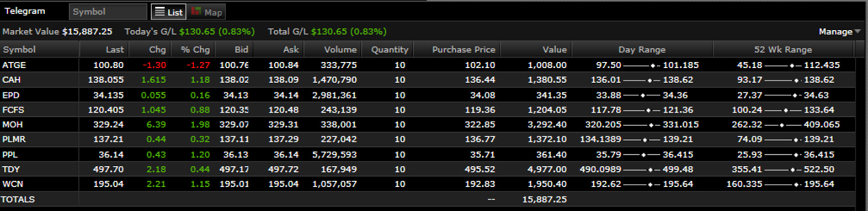Click EPD volume 2,981,361
The height and width of the screenshot is (211, 868).
(334, 95)
